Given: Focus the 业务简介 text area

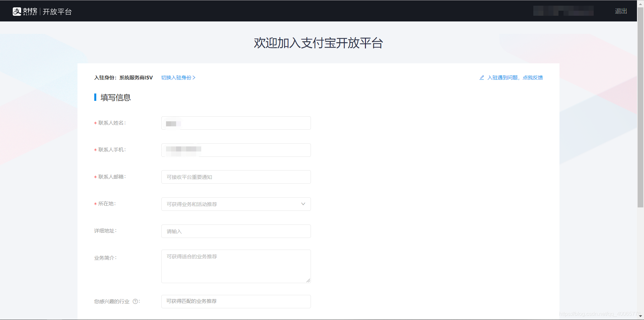Looking at the screenshot, I should (236, 266).
